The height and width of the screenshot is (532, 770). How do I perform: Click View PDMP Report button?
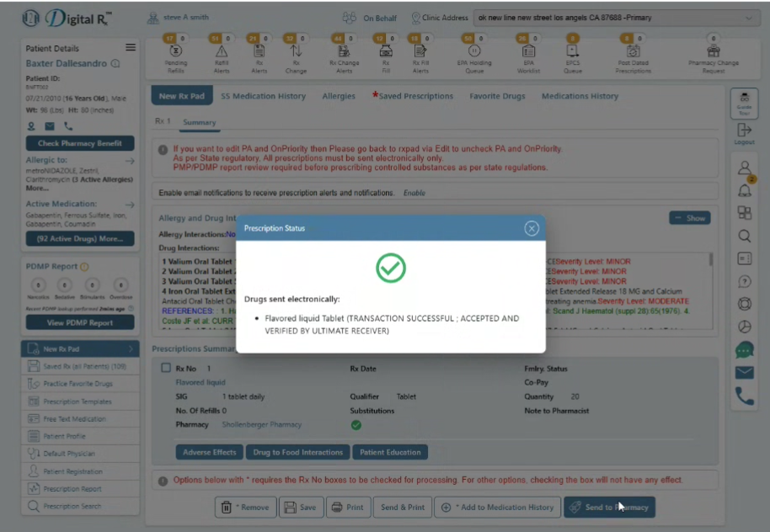coord(80,322)
